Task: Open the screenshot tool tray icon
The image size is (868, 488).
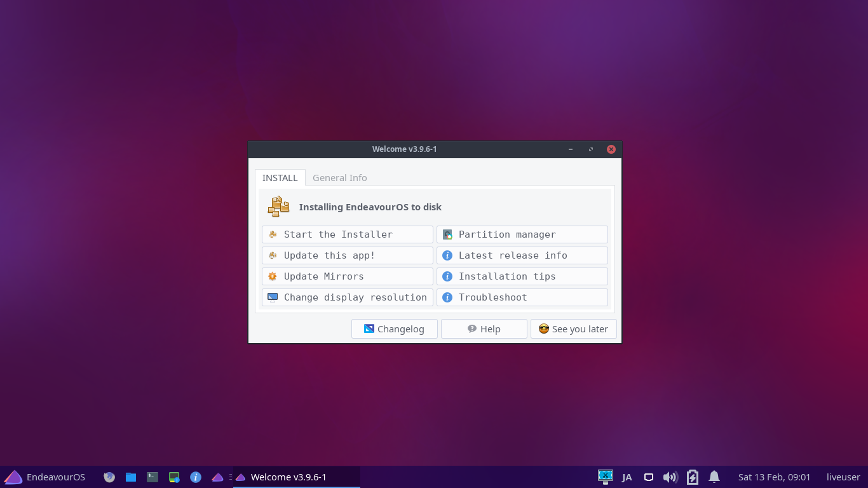Action: pos(606,477)
